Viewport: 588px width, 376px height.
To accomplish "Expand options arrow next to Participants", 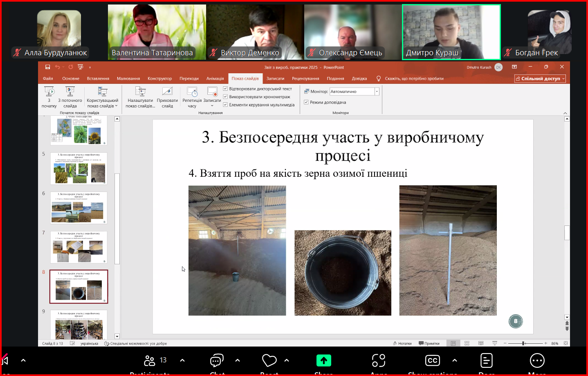I will pos(182,360).
